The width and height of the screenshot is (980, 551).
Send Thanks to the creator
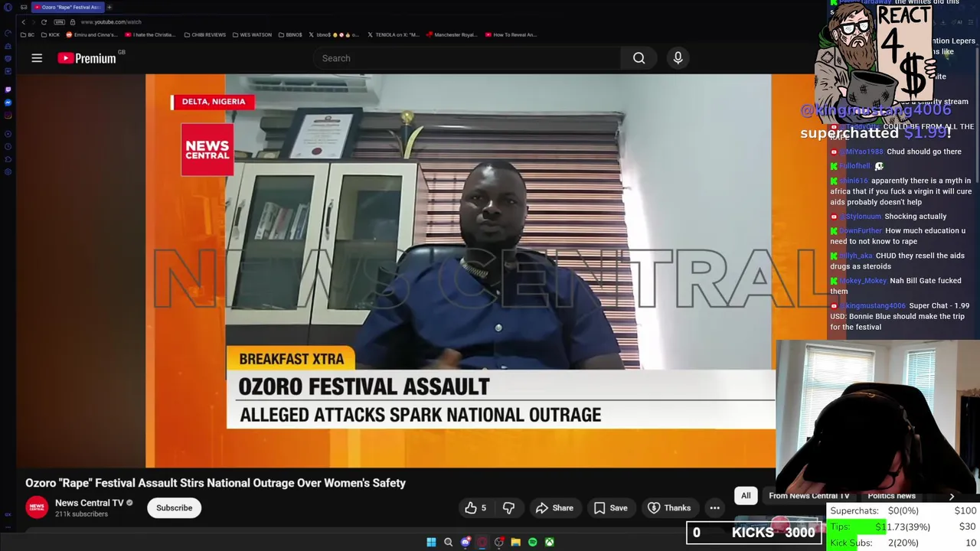coord(669,508)
